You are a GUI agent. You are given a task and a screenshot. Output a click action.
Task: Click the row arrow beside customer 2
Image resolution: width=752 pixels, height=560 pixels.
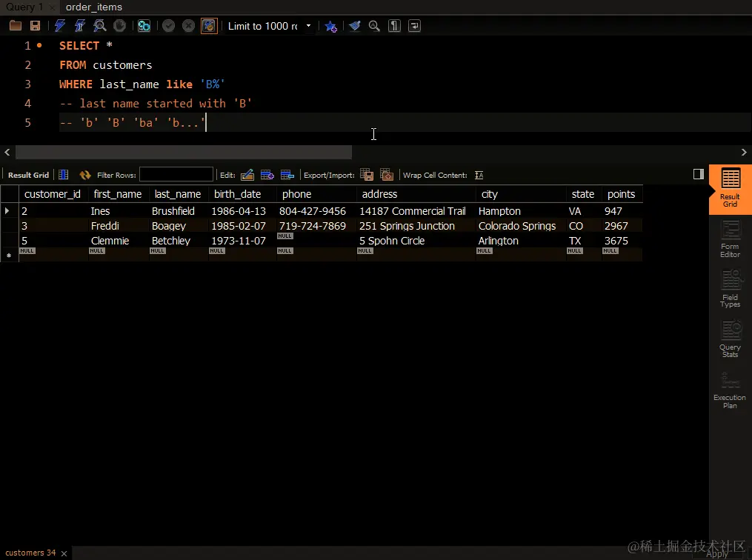(7, 210)
